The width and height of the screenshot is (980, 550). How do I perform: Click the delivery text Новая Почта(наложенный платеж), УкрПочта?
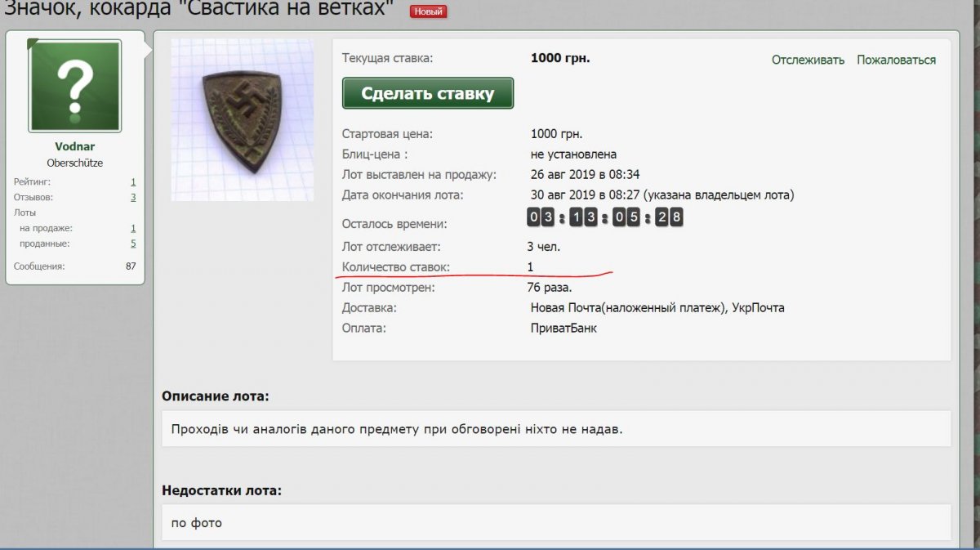point(657,307)
